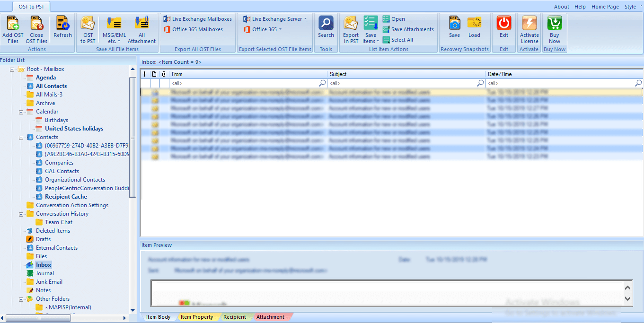Viewport: 644px width, 323px height.
Task: Click the Add OST Files icon
Action: (x=13, y=23)
